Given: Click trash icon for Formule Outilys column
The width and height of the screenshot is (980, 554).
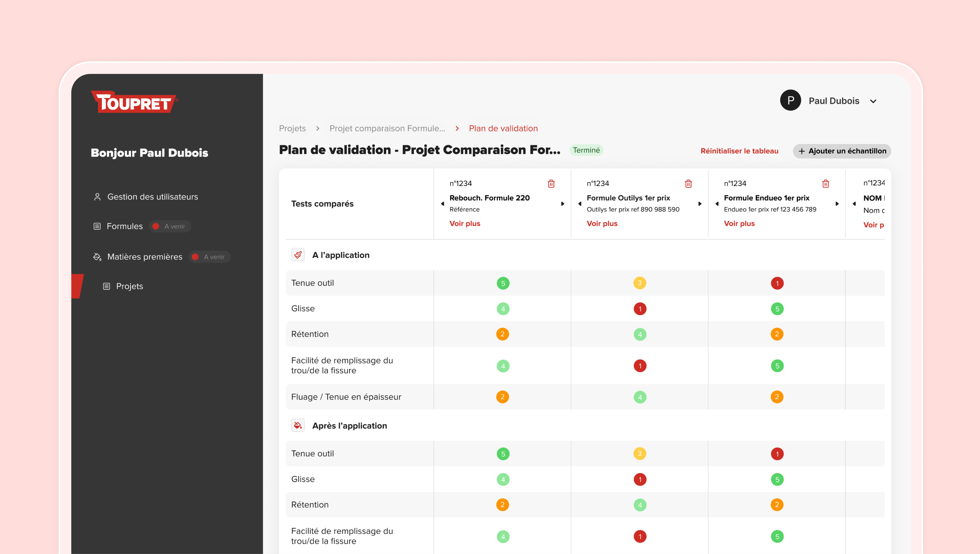Looking at the screenshot, I should (688, 184).
